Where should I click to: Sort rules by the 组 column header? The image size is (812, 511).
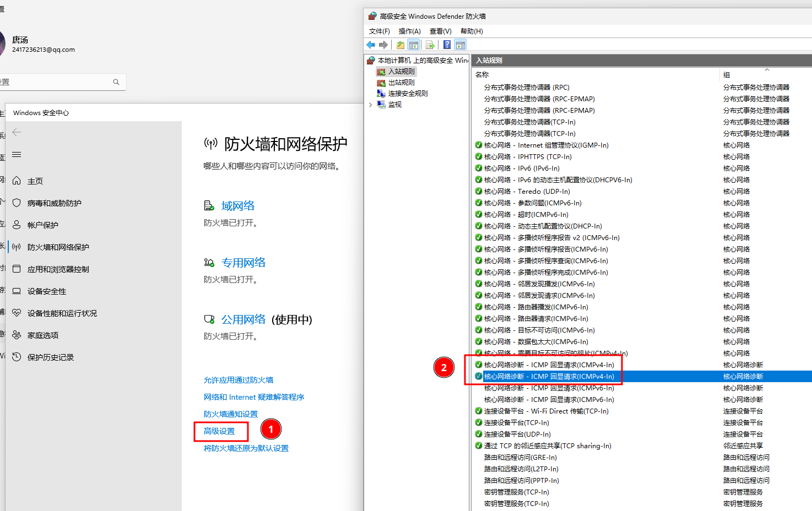(727, 75)
